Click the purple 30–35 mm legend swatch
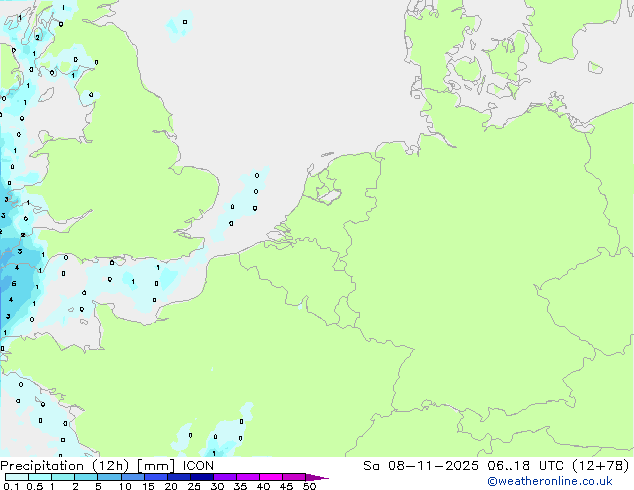The width and height of the screenshot is (634, 490). (225, 477)
